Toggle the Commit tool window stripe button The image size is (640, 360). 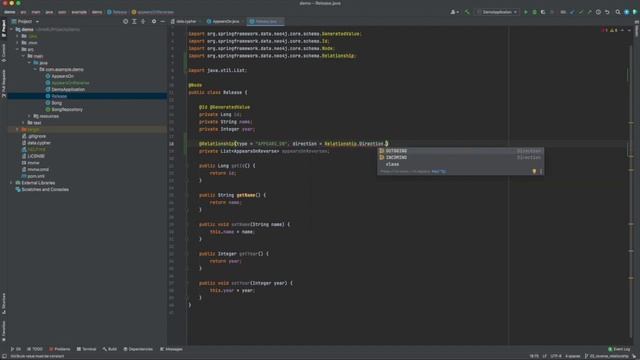[4, 53]
